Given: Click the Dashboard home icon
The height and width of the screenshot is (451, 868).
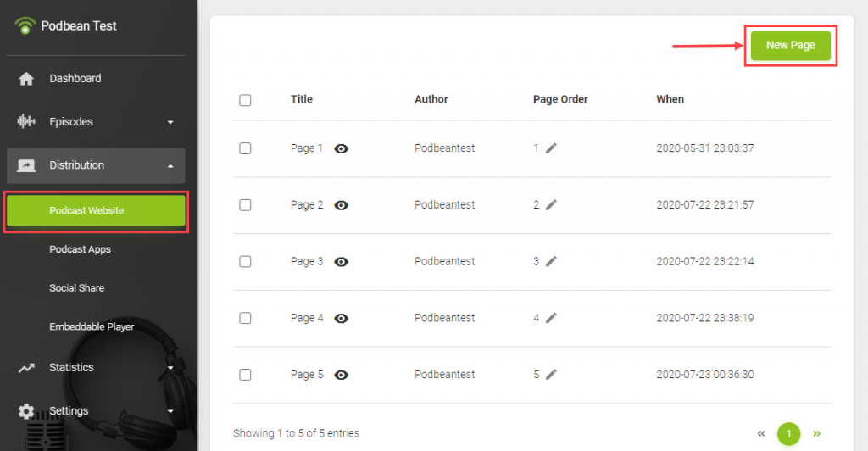Looking at the screenshot, I should tap(26, 79).
